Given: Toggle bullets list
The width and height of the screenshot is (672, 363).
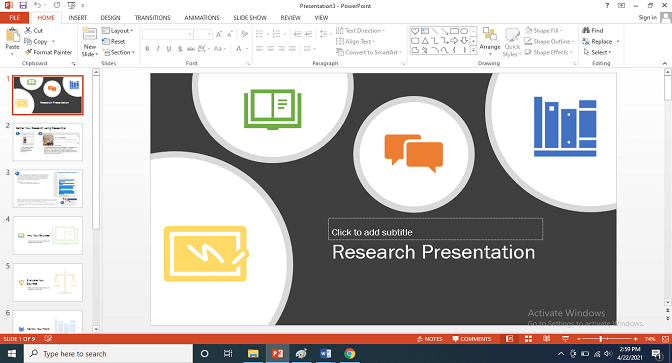Looking at the screenshot, I should pos(260,34).
